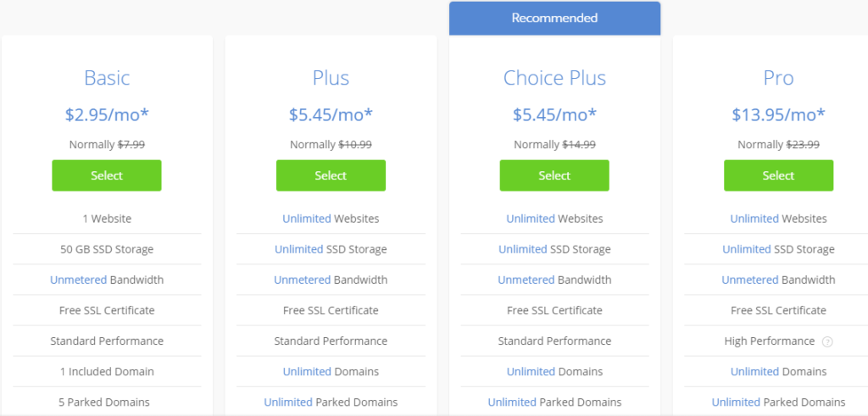The height and width of the screenshot is (416, 868).
Task: Select the Pro hosting plan
Action: pos(778,175)
